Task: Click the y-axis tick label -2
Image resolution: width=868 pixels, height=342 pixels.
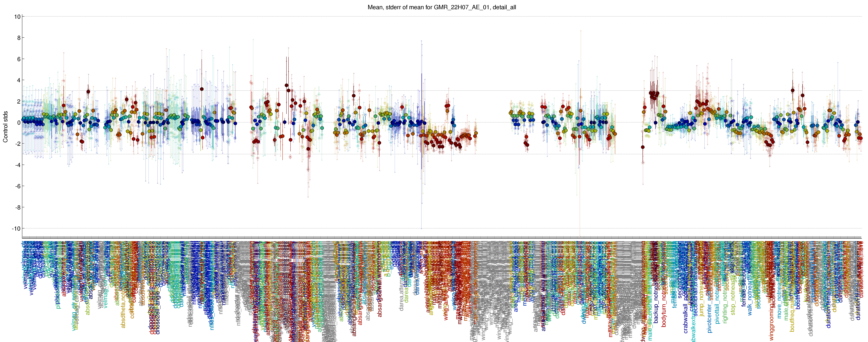Action: click(18, 144)
